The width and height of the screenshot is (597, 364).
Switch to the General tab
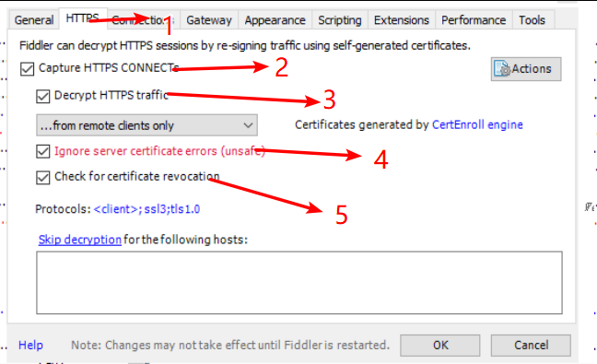[34, 19]
